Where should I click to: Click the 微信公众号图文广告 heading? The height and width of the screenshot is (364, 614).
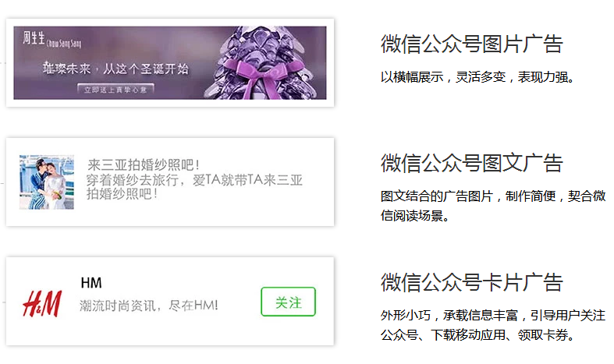coord(472,163)
